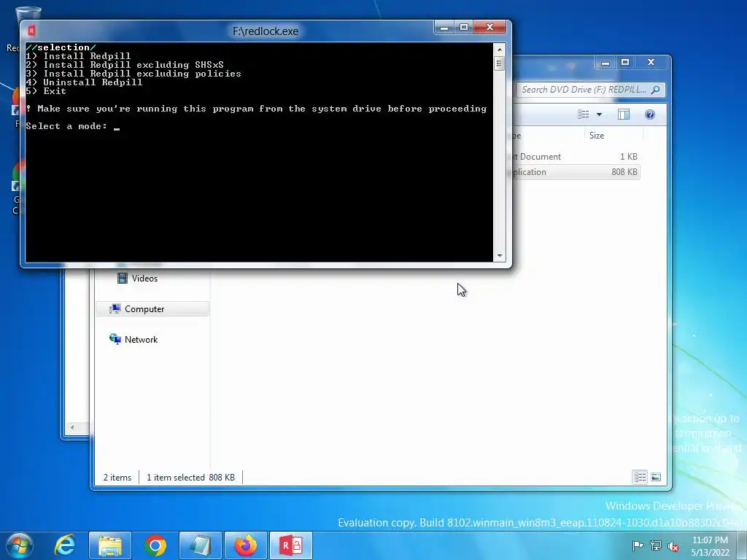Click the '4) Uninstall Redpill' console line
This screenshot has width=747, height=560.
click(x=84, y=82)
